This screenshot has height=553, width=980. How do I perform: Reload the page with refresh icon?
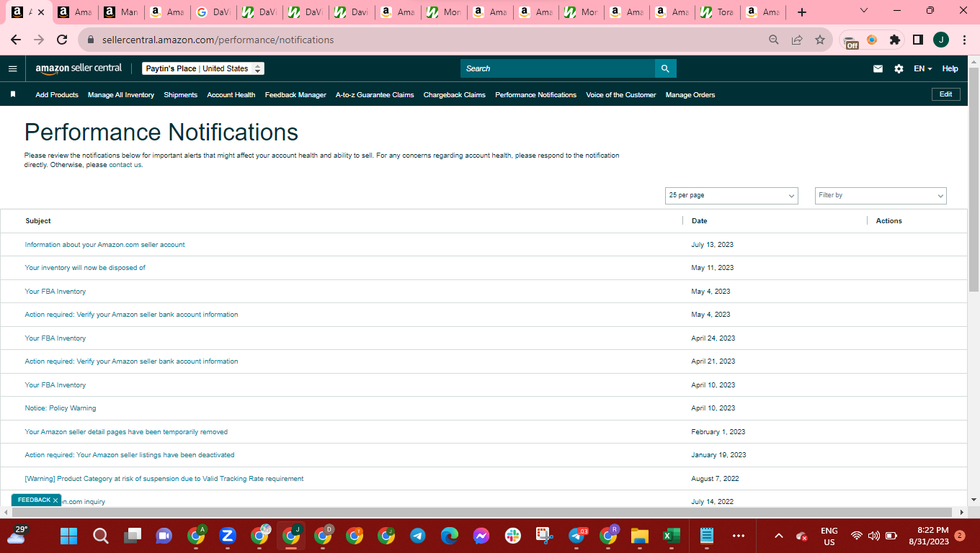click(62, 40)
